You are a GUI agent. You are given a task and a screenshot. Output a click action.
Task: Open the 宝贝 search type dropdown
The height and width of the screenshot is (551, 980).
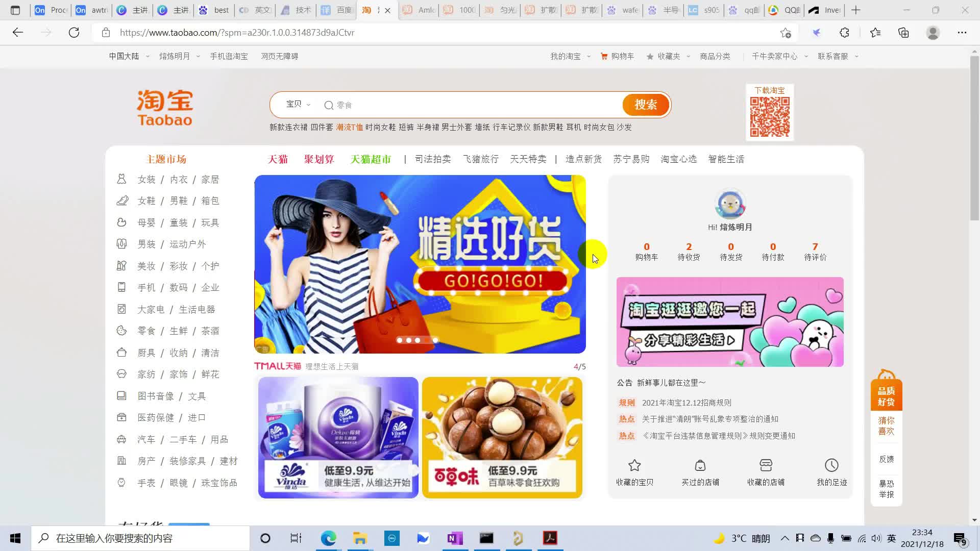[x=298, y=104]
